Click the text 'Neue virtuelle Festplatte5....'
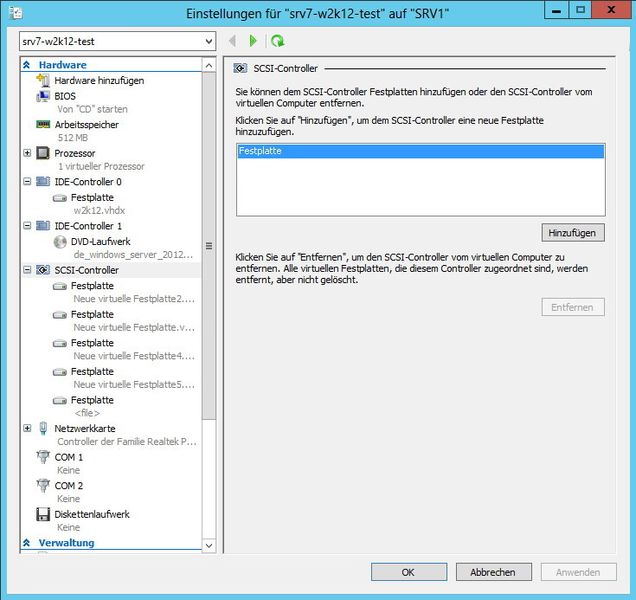This screenshot has height=600, width=636. (x=134, y=385)
